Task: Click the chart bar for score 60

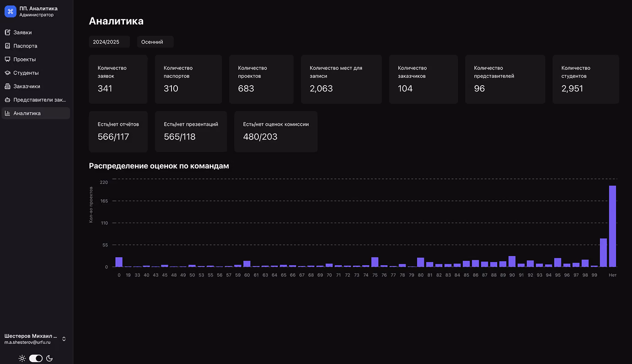Action: pos(247,264)
